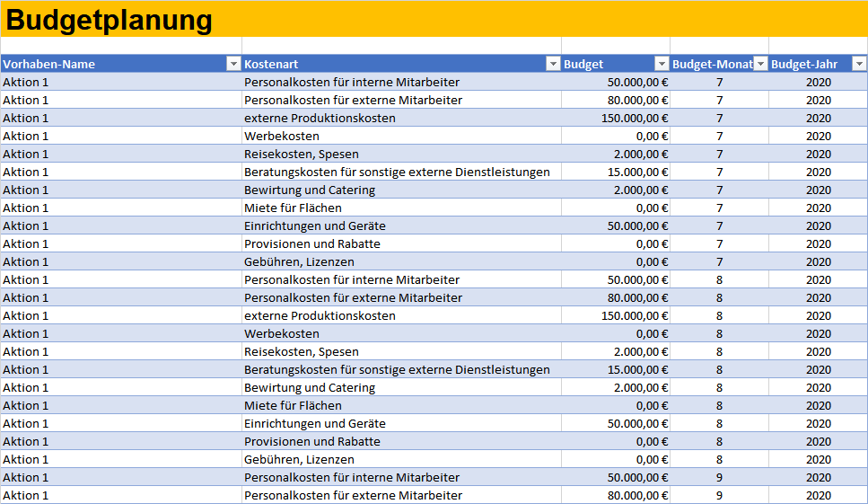Select month 8 'Beratungskosten für sonstige externe Dienstleistungen'
The width and height of the screenshot is (868, 504).
coord(401,370)
